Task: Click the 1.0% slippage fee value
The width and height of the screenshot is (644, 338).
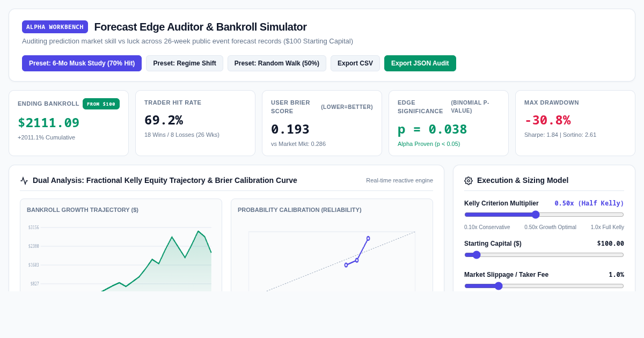Action: (x=616, y=275)
